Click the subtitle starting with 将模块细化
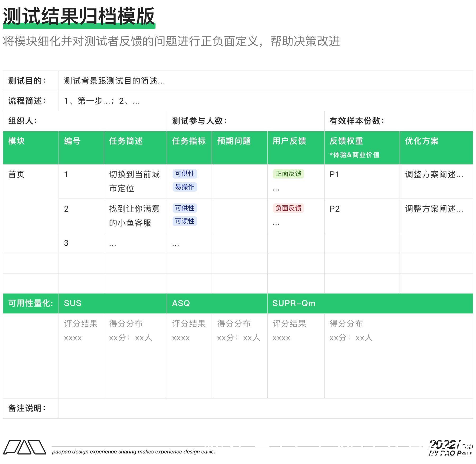 pos(171,41)
